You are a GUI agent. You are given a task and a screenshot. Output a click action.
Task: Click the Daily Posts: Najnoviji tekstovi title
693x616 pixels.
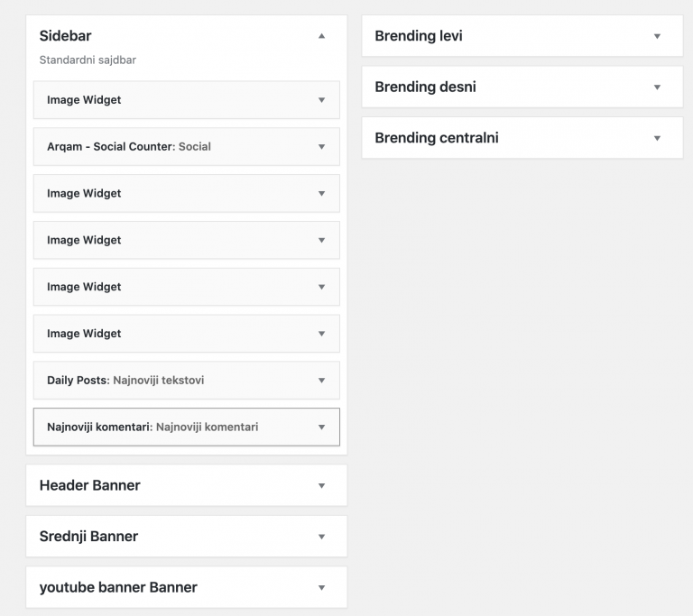point(125,381)
